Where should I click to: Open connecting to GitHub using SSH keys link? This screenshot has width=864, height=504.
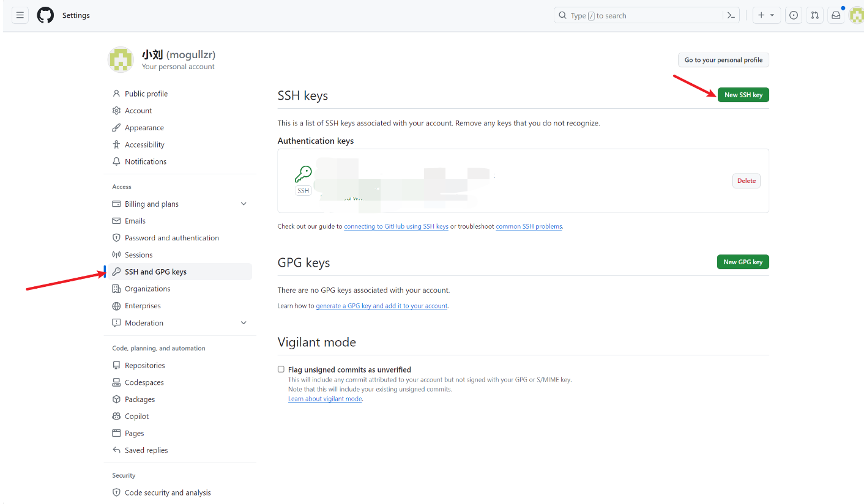tap(396, 226)
